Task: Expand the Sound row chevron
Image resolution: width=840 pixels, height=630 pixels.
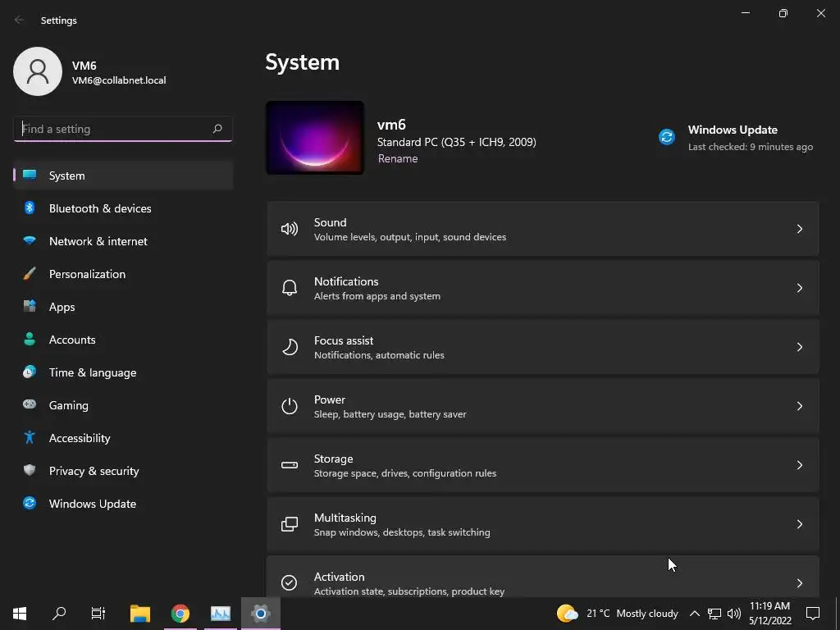Action: (799, 230)
